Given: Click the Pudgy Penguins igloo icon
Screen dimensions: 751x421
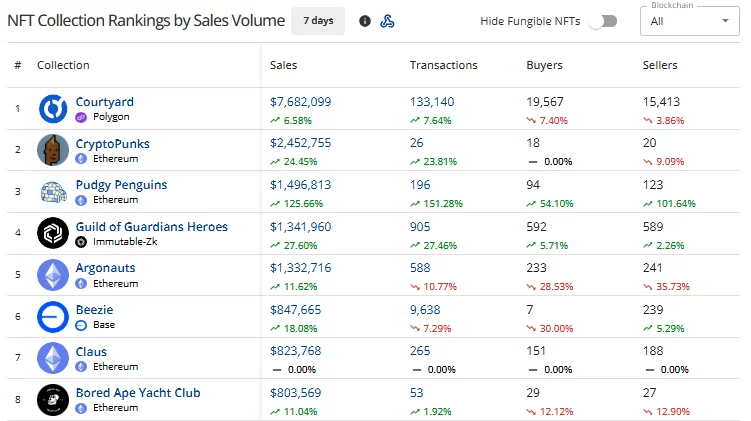Looking at the screenshot, I should (x=53, y=192).
